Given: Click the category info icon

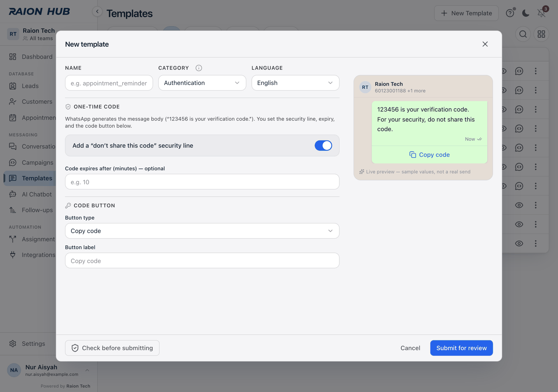Looking at the screenshot, I should (199, 68).
